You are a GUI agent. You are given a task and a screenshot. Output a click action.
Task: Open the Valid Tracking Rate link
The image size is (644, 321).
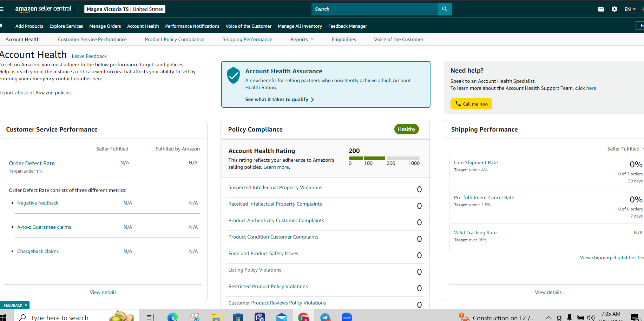[x=475, y=233]
